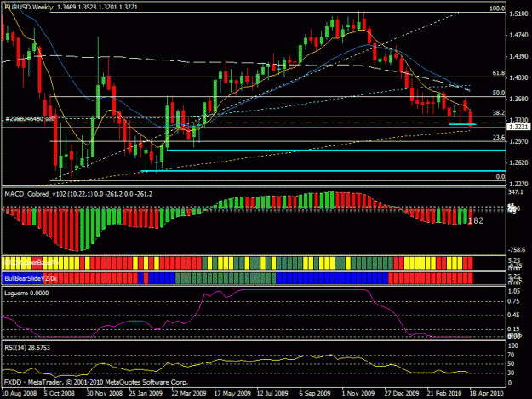Select the 23.6 Fibonacci level label
This screenshot has width=532, height=399.
(499, 137)
